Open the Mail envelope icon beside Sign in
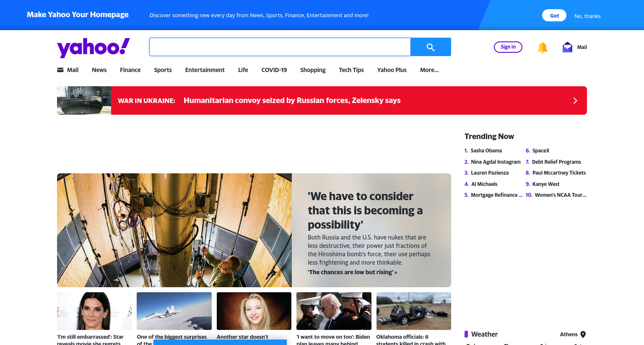Screen dimensions: 644x345 click(x=567, y=47)
